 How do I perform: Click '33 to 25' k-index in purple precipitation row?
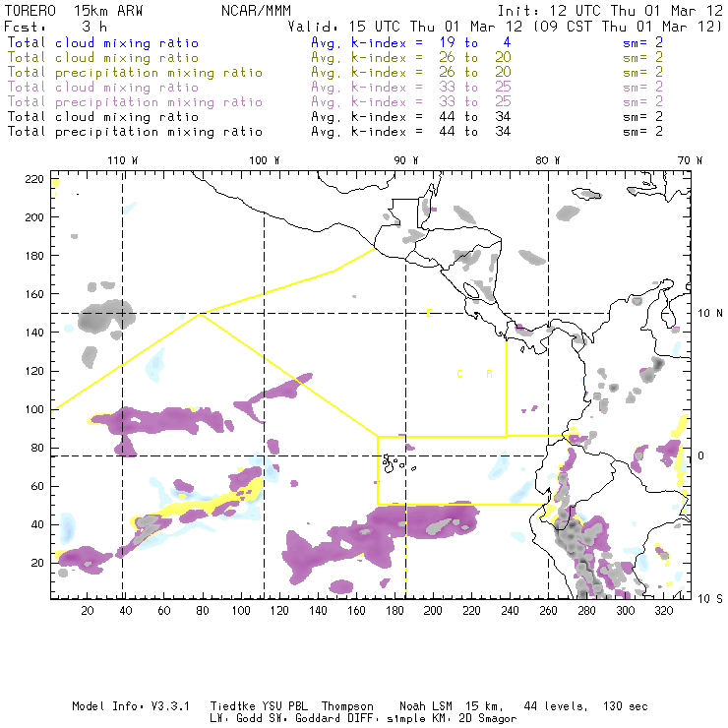[x=475, y=101]
